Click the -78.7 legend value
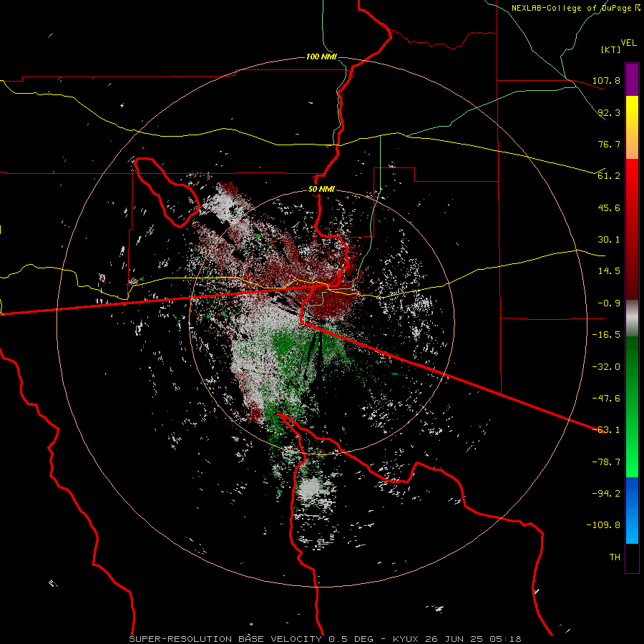The width and height of the screenshot is (644, 644). [x=606, y=462]
